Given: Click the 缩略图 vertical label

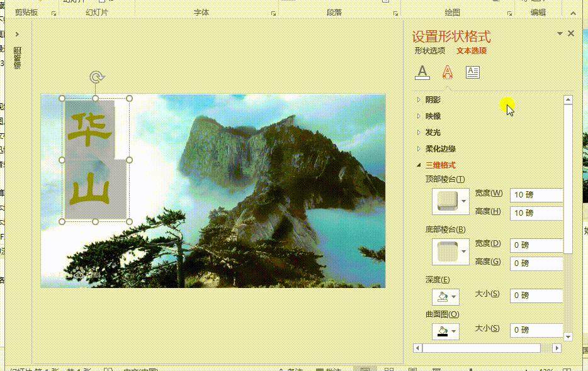Looking at the screenshot, I should click(17, 58).
